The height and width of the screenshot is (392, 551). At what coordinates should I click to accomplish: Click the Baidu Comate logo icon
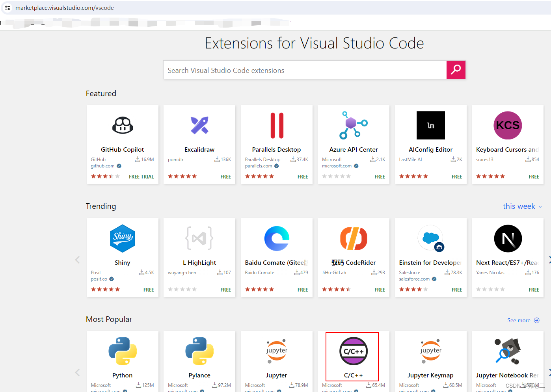(277, 238)
